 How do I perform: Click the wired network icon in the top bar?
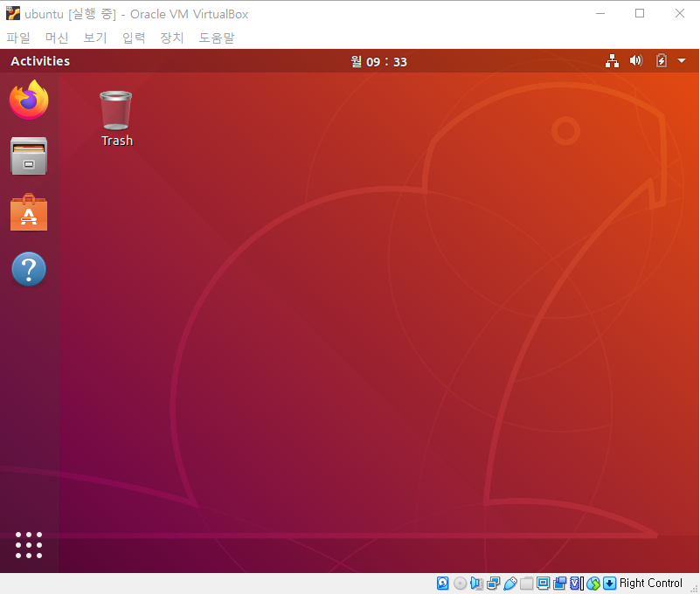coord(612,60)
